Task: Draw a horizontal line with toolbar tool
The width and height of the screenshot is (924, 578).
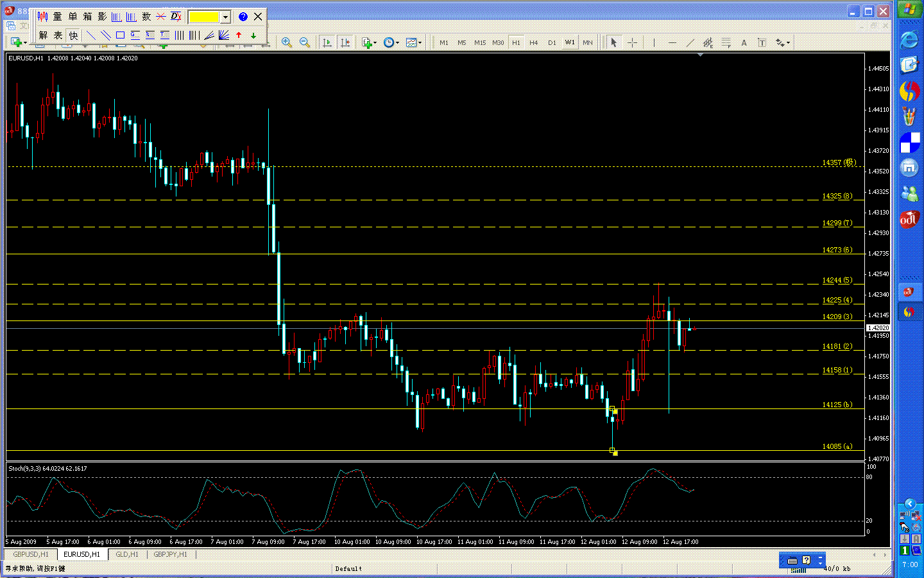Action: (672, 42)
